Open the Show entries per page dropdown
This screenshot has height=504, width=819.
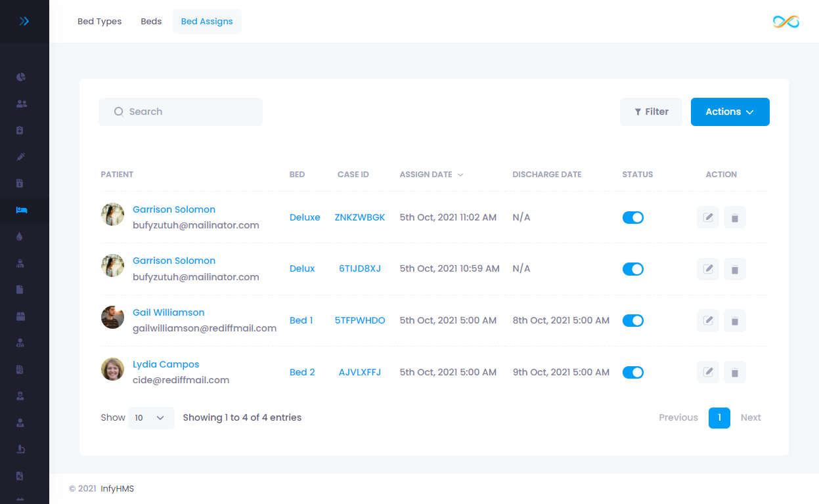click(x=151, y=417)
